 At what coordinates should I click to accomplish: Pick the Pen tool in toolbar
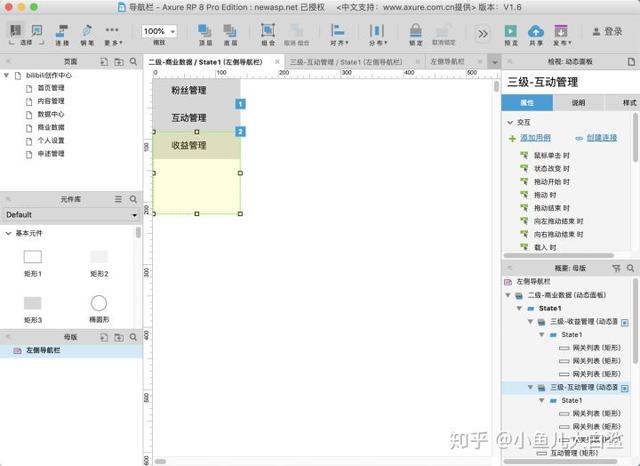point(87,34)
